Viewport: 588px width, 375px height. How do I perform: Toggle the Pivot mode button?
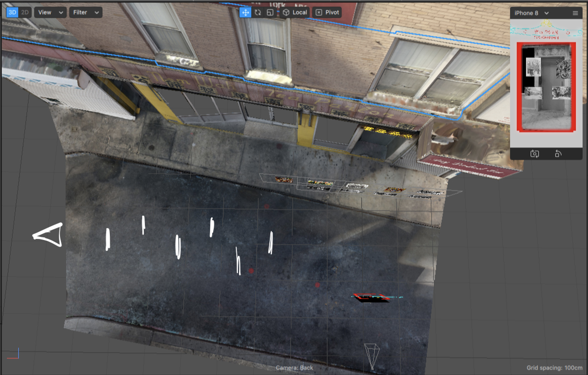point(327,12)
